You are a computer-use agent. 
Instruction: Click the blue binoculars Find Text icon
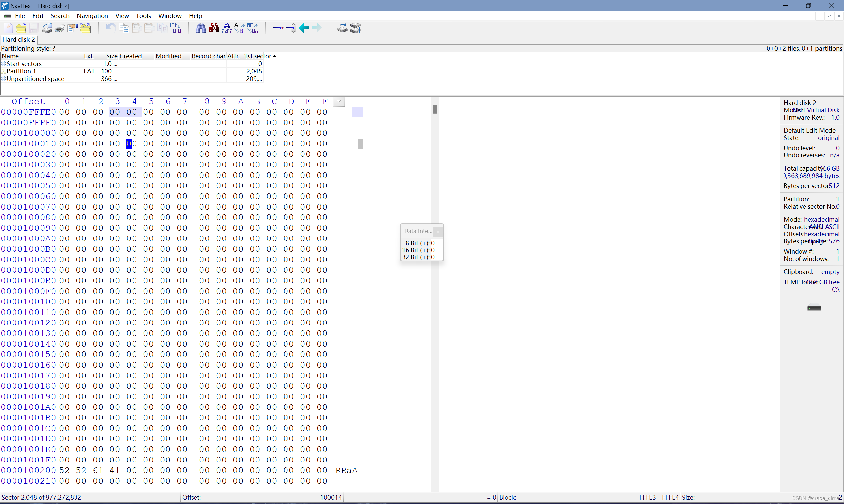pos(201,28)
